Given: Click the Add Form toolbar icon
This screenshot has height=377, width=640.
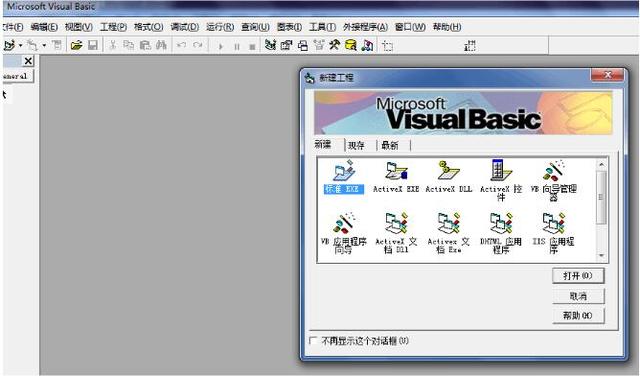Looking at the screenshot, I should pyautogui.click(x=32, y=45).
